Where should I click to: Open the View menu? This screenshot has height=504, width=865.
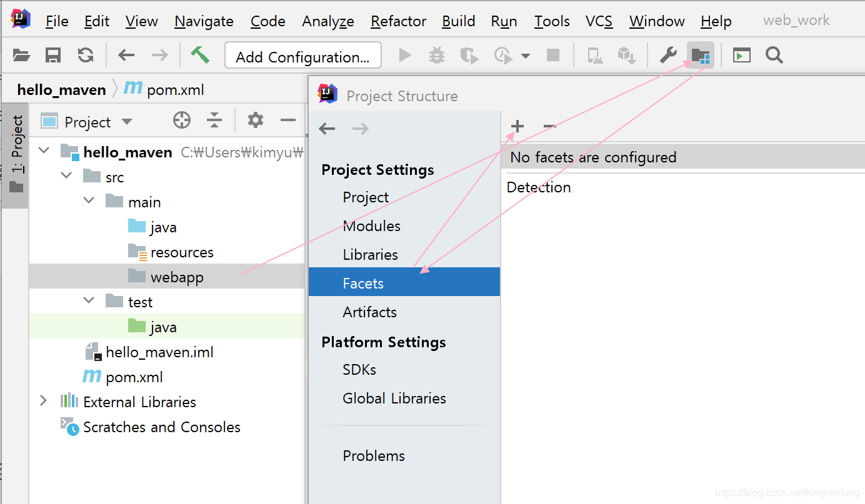coord(141,21)
